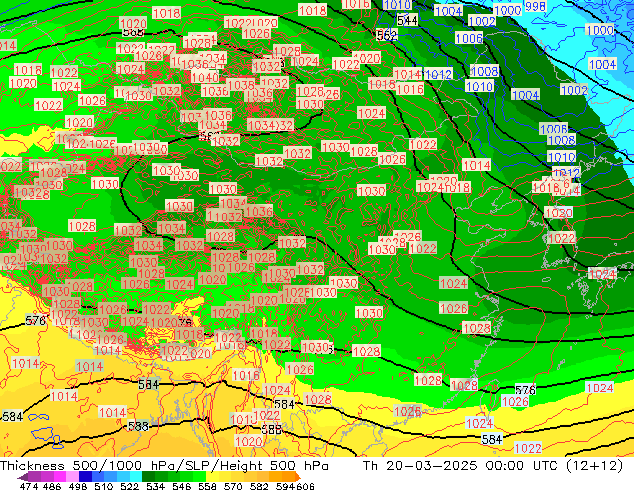Select the purple left arrow tip of the legend

pyautogui.click(x=22, y=477)
